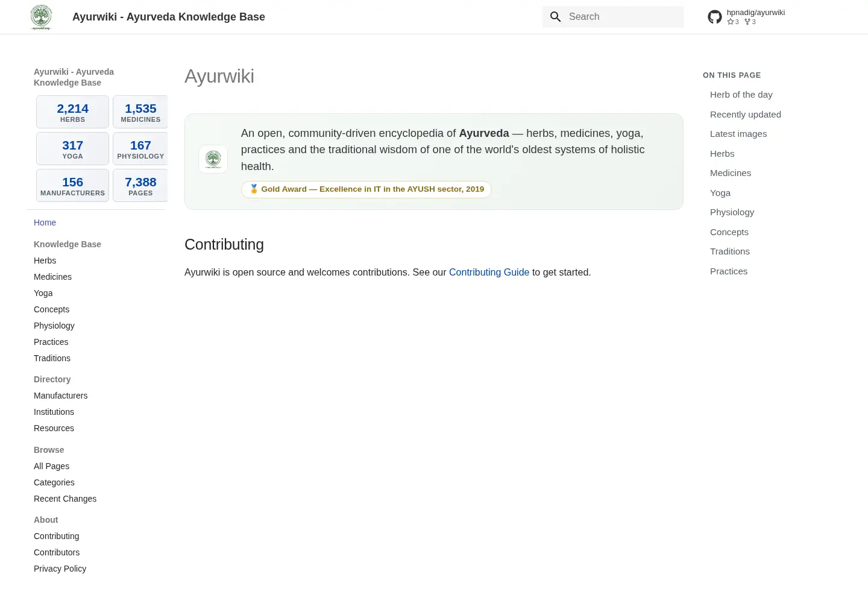The height and width of the screenshot is (603, 868).
Task: Click the Gold Award 2019 badge
Action: click(x=366, y=189)
